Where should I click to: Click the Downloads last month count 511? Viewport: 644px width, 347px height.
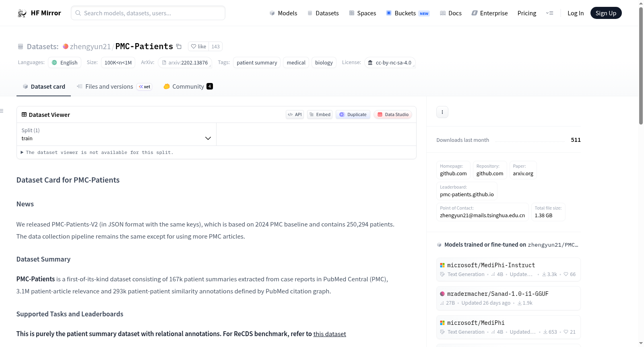pyautogui.click(x=576, y=140)
